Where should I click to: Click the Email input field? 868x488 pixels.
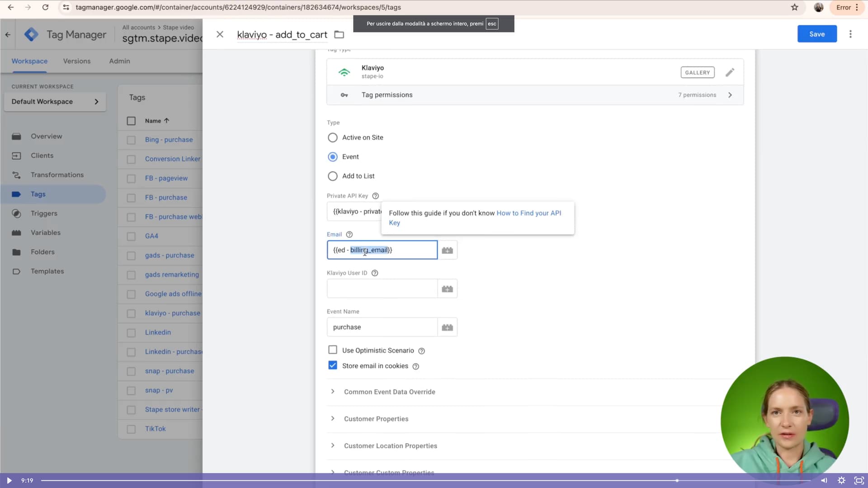click(382, 250)
